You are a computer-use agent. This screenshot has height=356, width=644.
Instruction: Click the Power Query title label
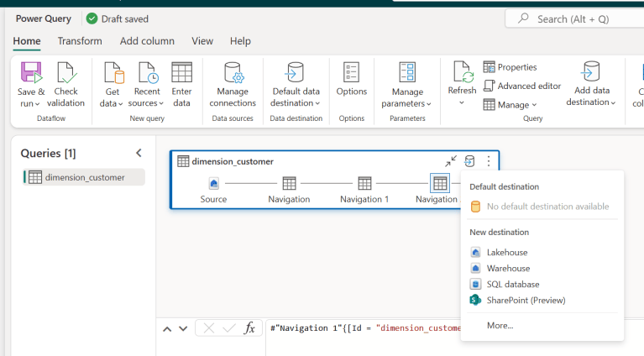pos(43,18)
